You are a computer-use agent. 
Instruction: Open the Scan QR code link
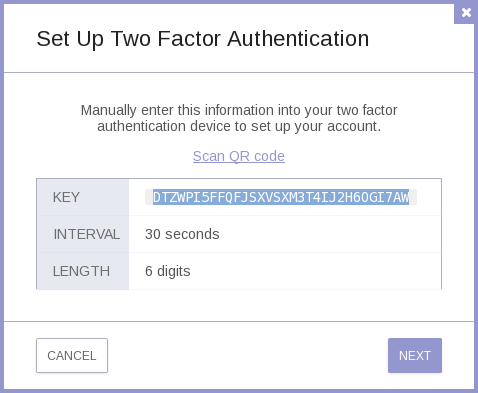coord(239,156)
